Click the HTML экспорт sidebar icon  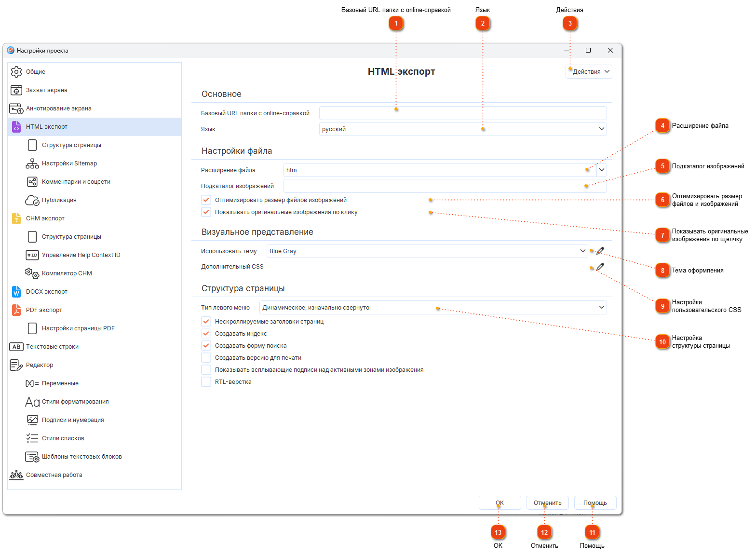coord(16,127)
